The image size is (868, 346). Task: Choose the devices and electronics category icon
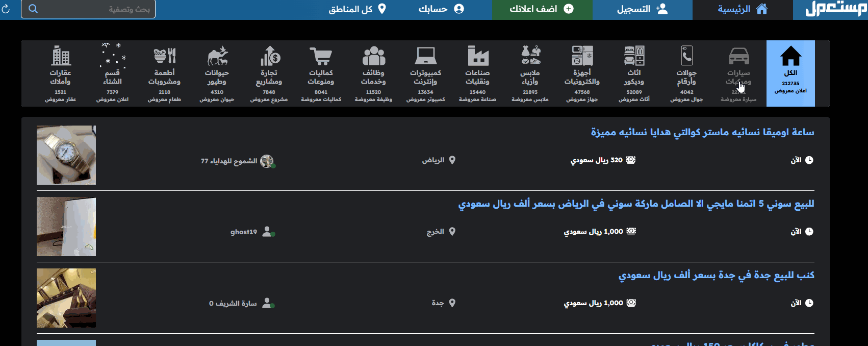582,56
